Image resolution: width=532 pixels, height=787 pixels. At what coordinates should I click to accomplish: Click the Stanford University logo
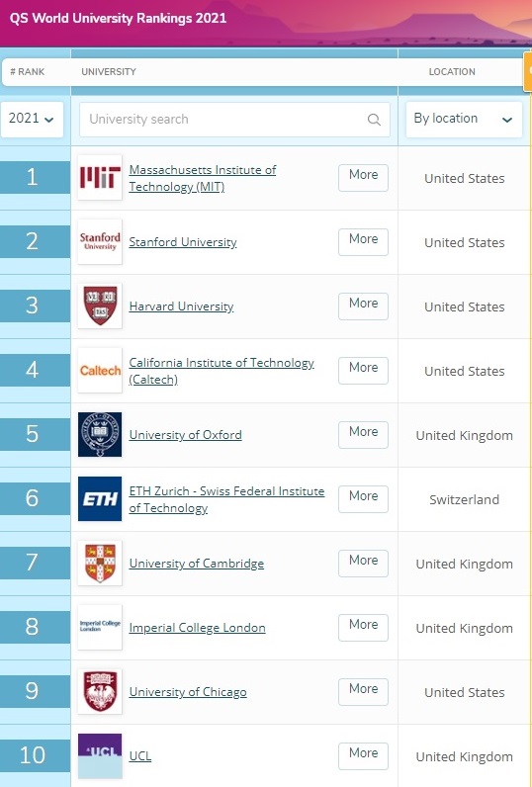click(100, 242)
